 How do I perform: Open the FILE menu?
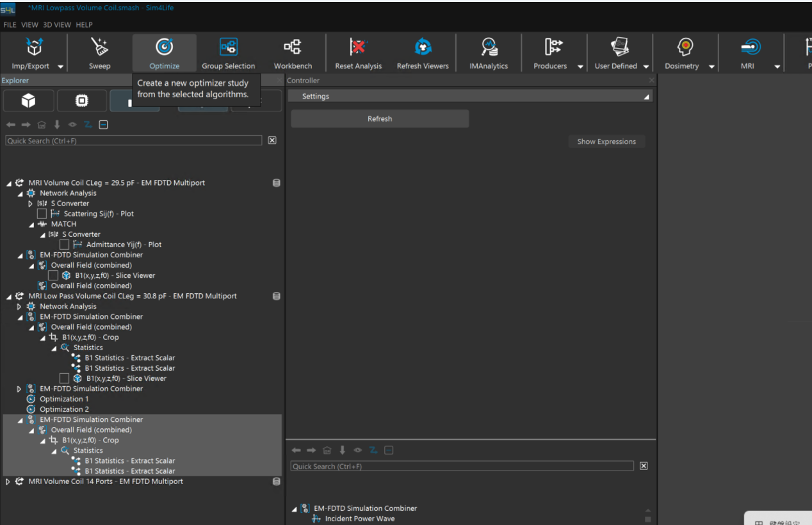tap(10, 25)
